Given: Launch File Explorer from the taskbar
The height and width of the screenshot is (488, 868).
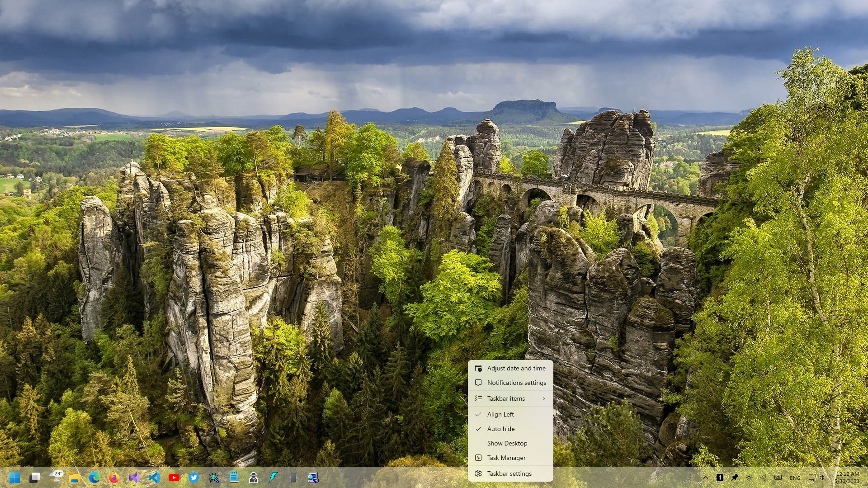Looking at the screenshot, I should pos(75,478).
